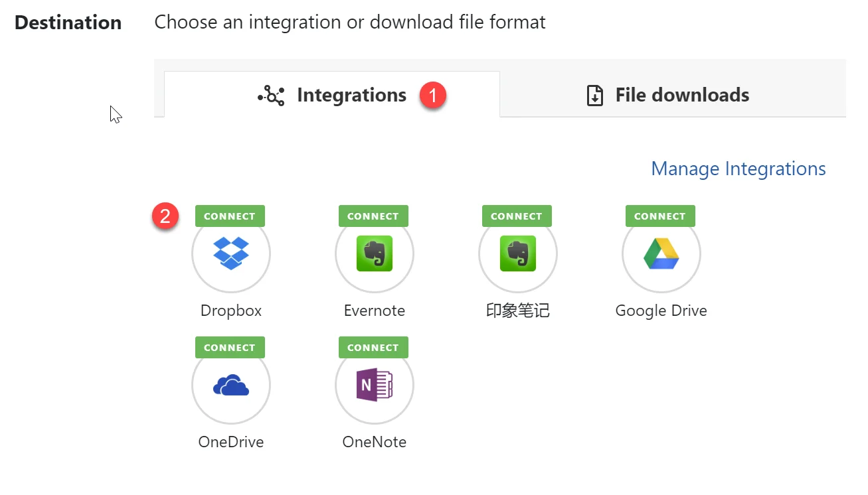Click the "OneDrive" name label
Screen dimensions: 868x495
coord(231,442)
